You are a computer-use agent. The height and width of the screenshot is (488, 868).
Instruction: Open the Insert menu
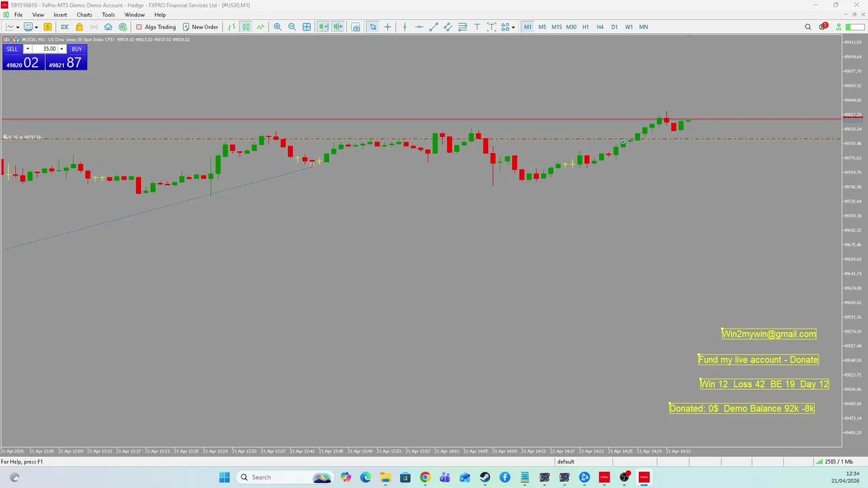pos(60,15)
